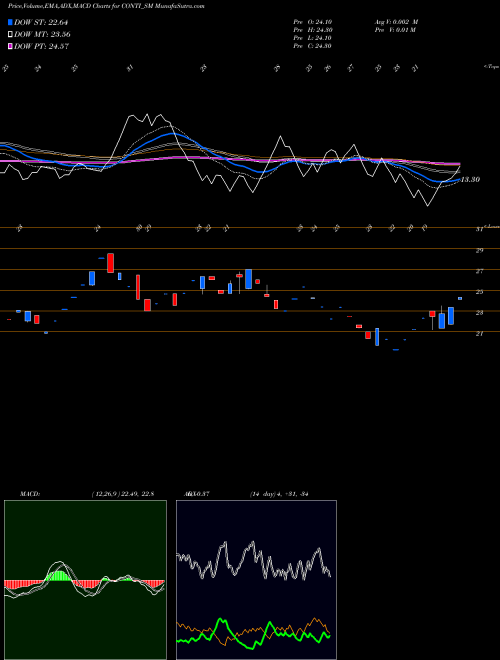Click the blue DOW ST legend swatch
Screen dimensions: 500x660
(10, 22)
